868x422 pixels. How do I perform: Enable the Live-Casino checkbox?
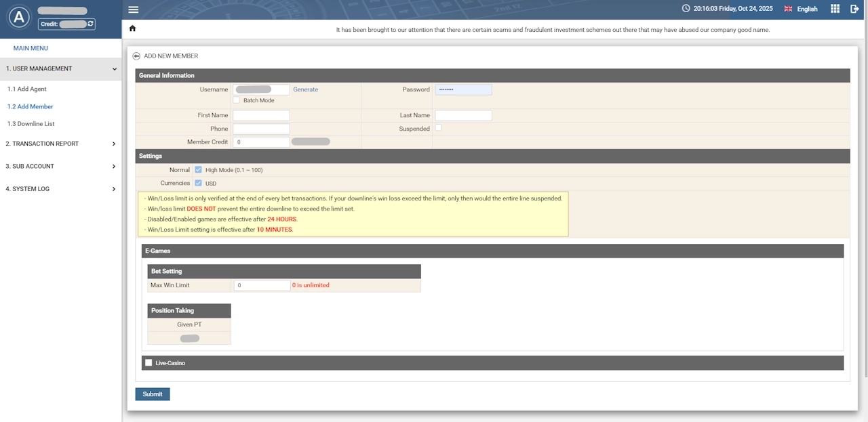(x=149, y=363)
